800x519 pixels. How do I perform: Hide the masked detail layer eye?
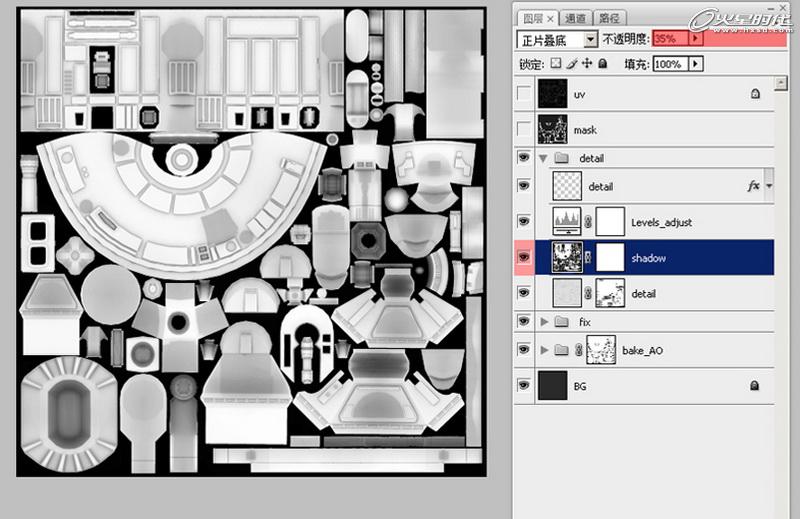523,293
